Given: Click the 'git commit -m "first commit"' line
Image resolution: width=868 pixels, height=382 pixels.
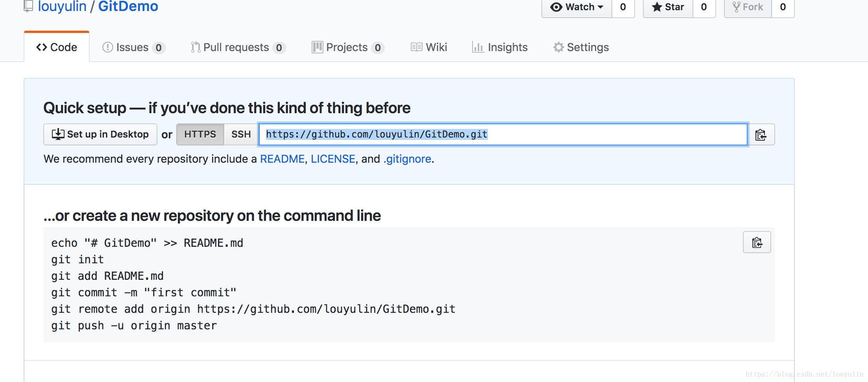Looking at the screenshot, I should pos(144,292).
